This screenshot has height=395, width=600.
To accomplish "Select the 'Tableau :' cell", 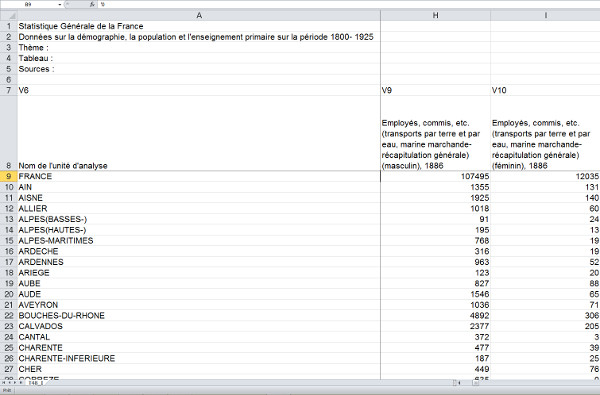I will [199, 59].
